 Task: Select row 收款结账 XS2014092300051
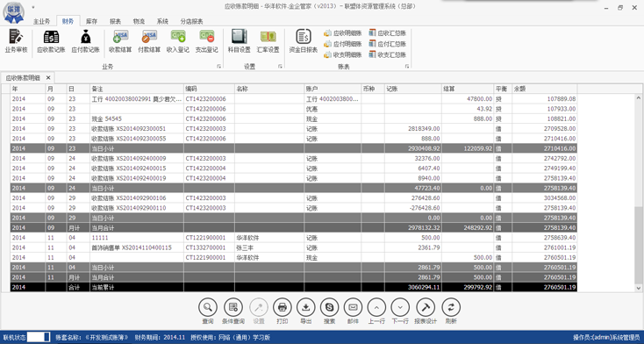[x=294, y=129]
